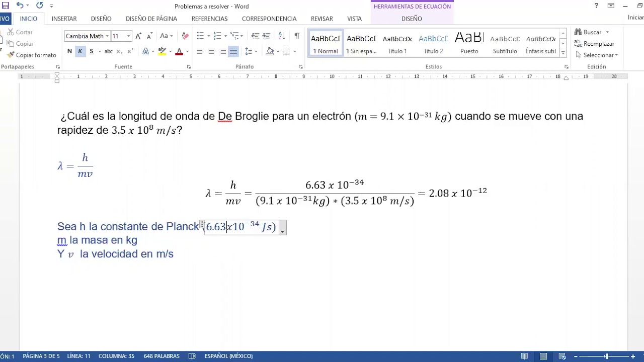The image size is (644, 362).
Task: Save the document with the floppy icon
Action: tap(6, 6)
